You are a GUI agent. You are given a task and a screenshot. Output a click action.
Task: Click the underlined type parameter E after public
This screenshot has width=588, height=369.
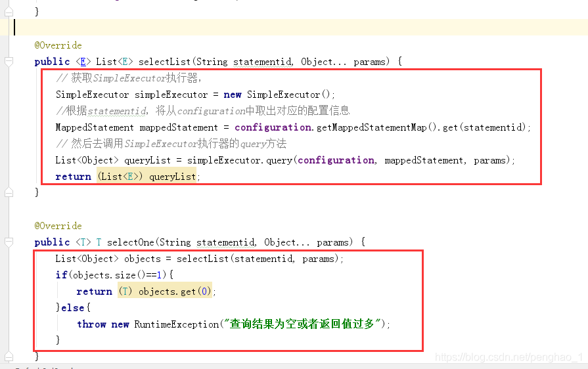83,62
